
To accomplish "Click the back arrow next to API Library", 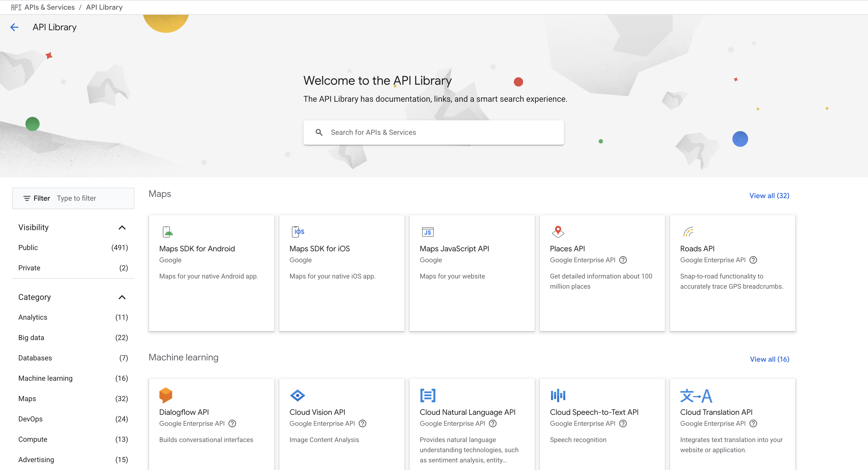I will 14,27.
